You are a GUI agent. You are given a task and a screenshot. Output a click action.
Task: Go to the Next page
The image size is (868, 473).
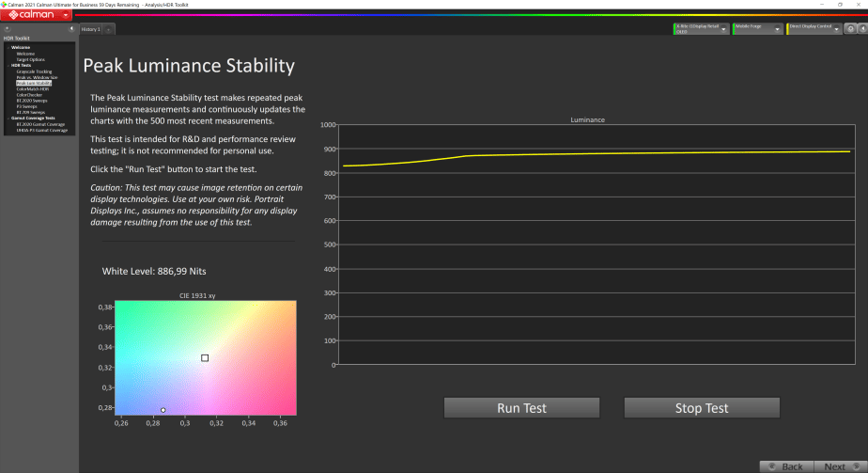(841, 467)
